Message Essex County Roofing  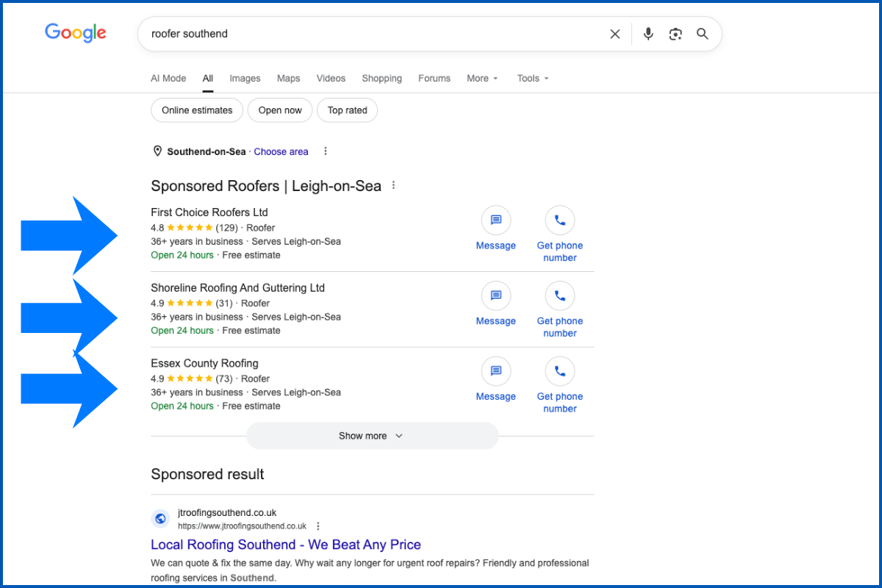(x=496, y=371)
